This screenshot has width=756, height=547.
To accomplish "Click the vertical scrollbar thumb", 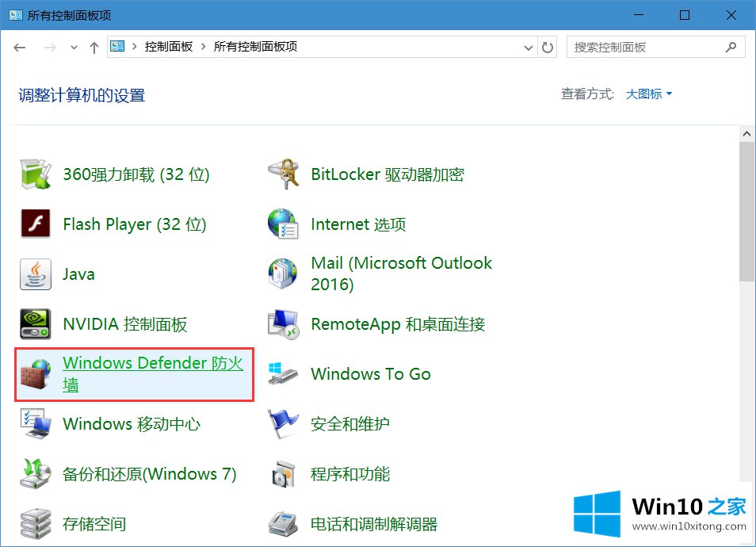I will pos(746,211).
